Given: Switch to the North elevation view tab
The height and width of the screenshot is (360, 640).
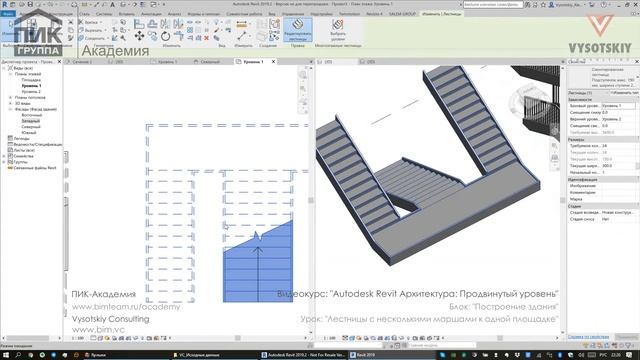Looking at the screenshot, I should pos(209,62).
